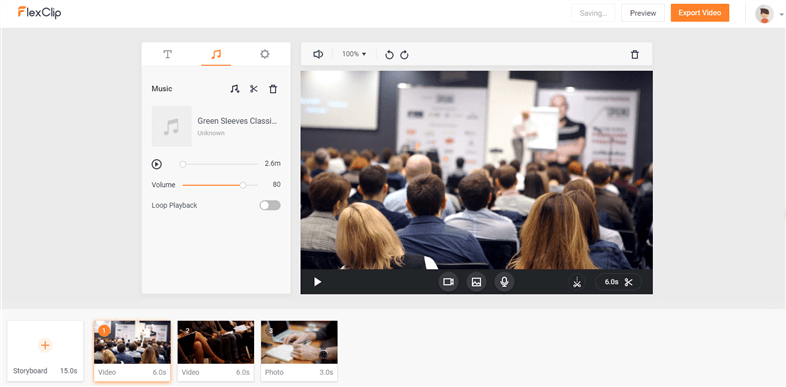
Task: Rotate the video counterclockwise
Action: click(389, 55)
